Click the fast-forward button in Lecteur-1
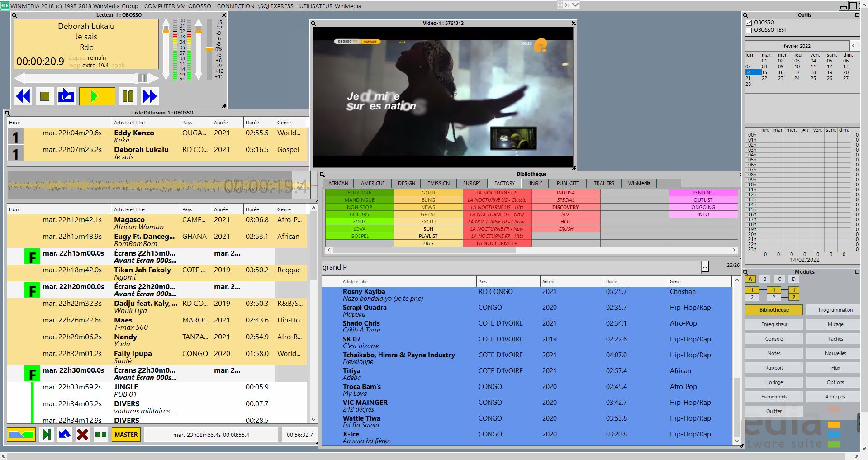The image size is (868, 460). [x=149, y=96]
